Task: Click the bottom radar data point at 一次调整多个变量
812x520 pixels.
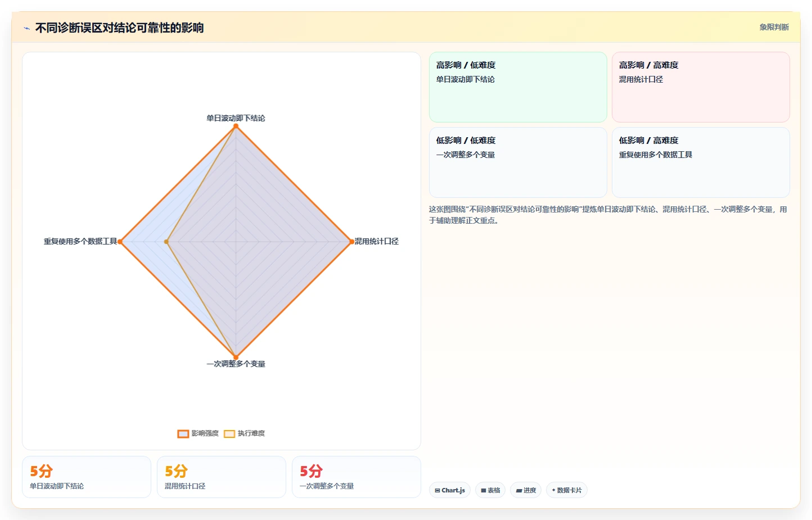Action: 236,358
